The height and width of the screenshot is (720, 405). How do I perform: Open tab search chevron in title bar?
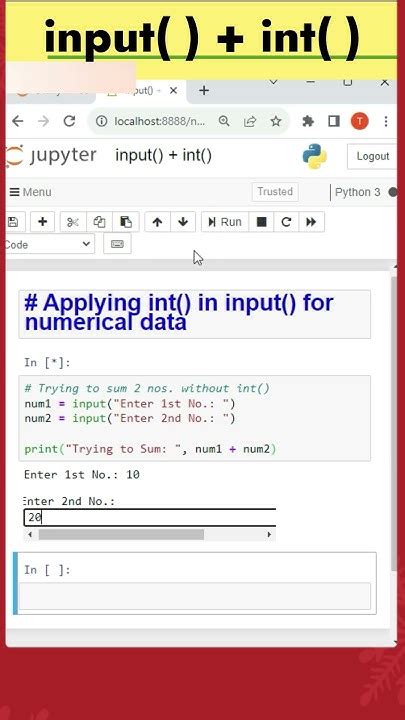[x=273, y=83]
